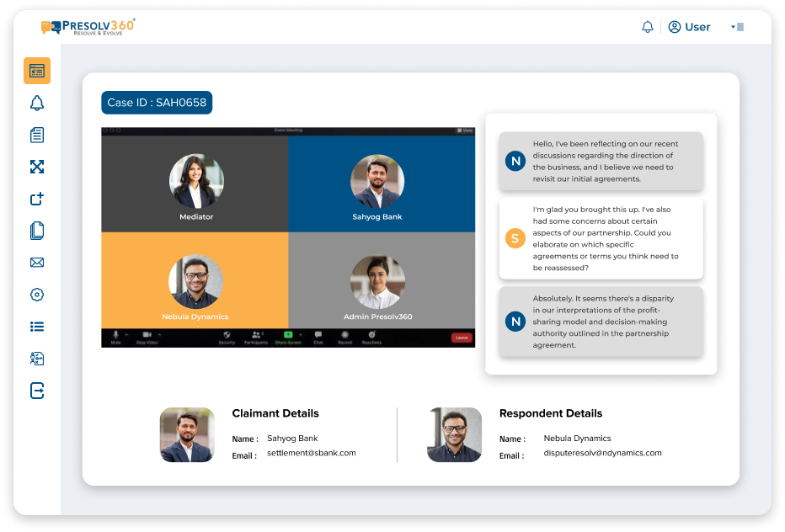Open the sidebar document list icon

click(37, 136)
